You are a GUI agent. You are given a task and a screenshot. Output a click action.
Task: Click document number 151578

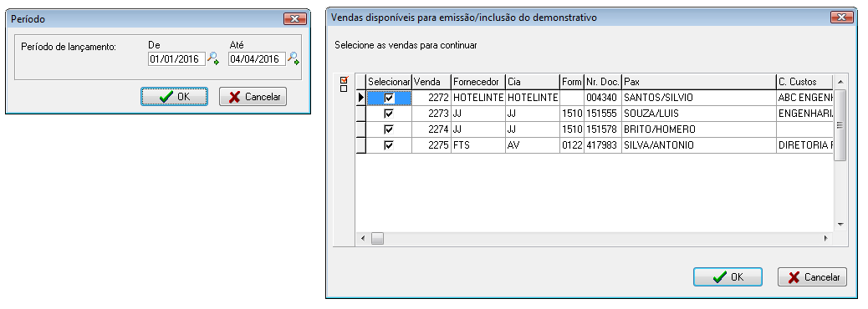pos(602,129)
